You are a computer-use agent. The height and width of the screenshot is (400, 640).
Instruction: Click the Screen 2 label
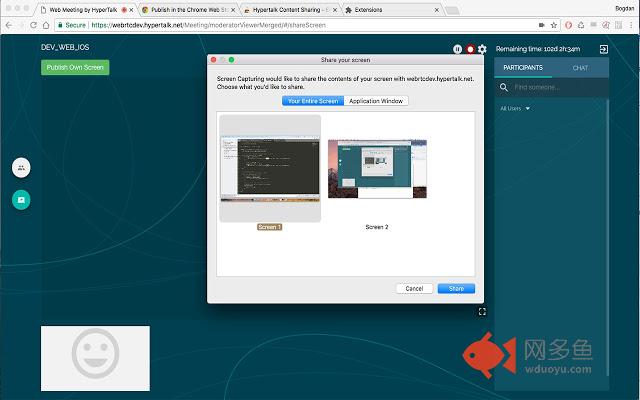click(x=377, y=227)
